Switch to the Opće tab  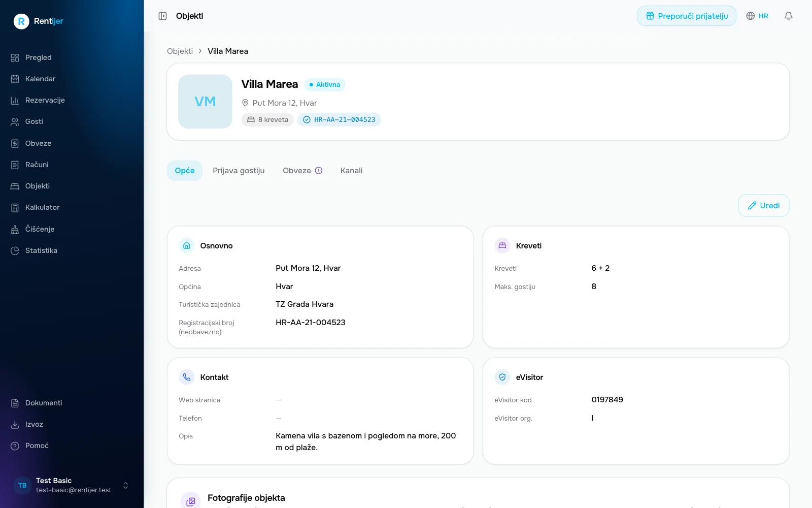point(185,171)
